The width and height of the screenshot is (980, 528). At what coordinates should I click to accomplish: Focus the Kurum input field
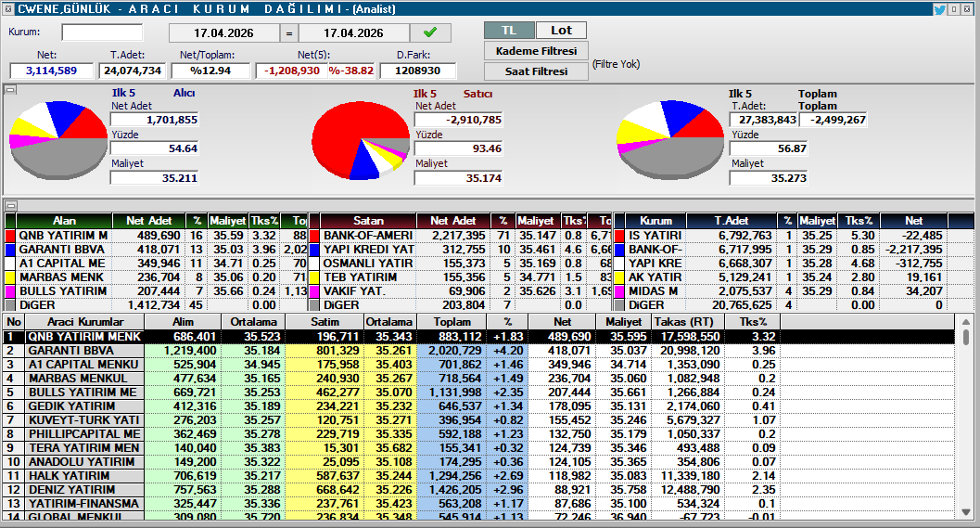[102, 32]
